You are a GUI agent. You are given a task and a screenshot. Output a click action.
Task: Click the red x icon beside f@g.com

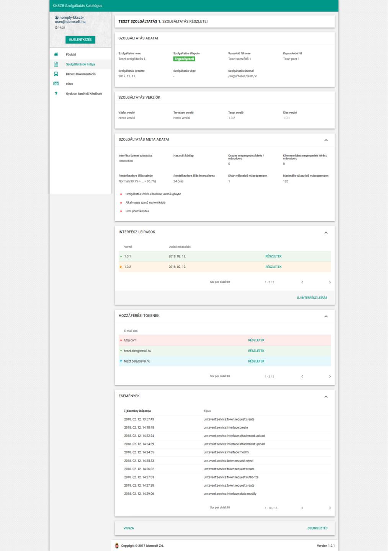[121, 340]
